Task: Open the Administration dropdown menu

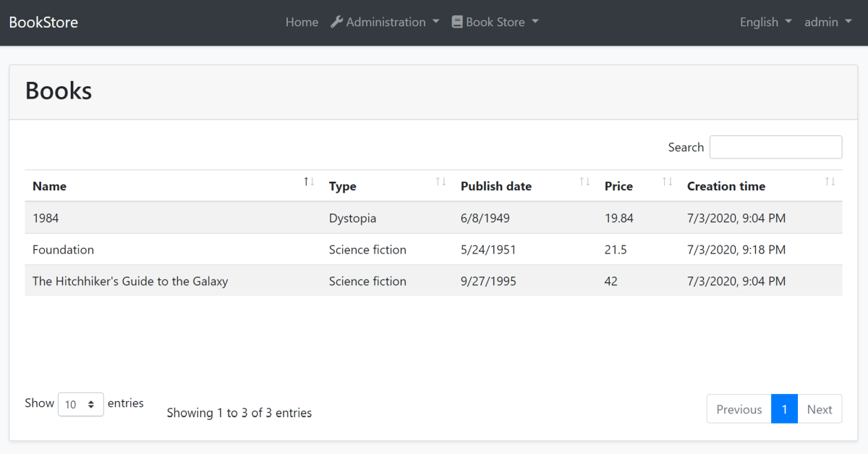Action: tap(385, 22)
